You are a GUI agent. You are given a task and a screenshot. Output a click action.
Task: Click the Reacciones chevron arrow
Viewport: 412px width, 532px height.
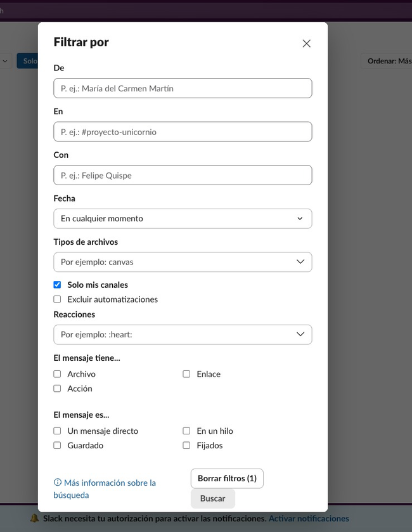click(x=300, y=334)
